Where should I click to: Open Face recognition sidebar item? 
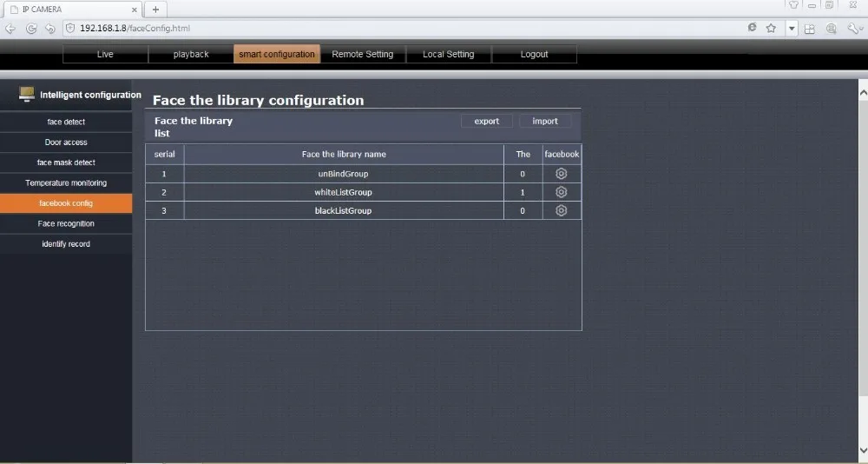pos(66,224)
